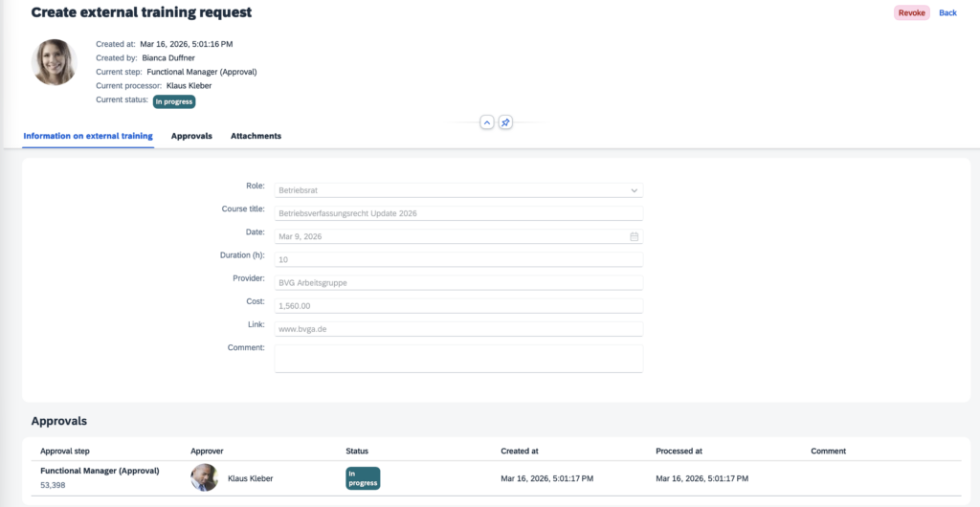980x507 pixels.
Task: Click Bianca Duffner's profile photo
Action: coord(55,62)
